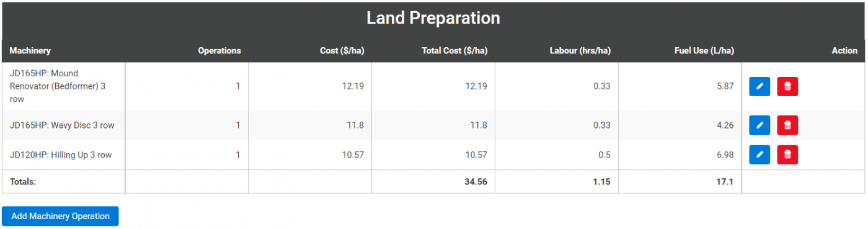The width and height of the screenshot is (868, 229).
Task: Delete the Mound Renovator (Bedformer) row
Action: (x=787, y=87)
